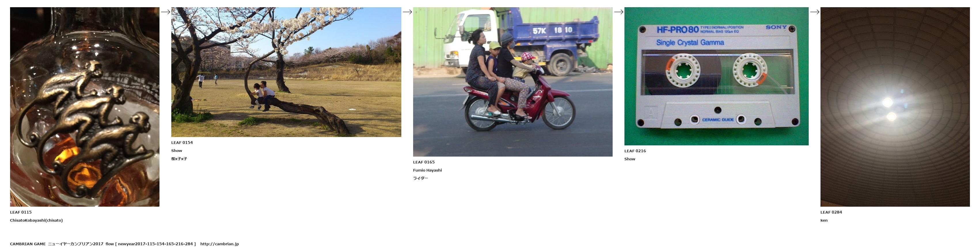Open the dome ceiling light photo
980x251 pixels.
895,107
